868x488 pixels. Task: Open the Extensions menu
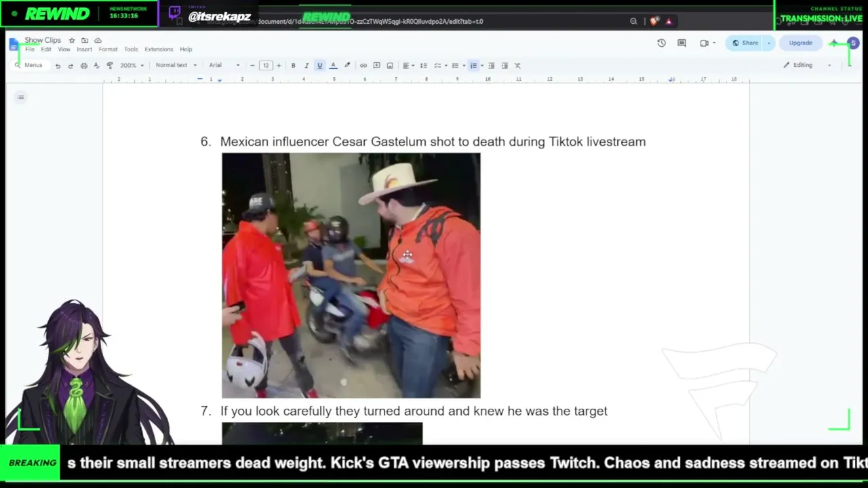[x=159, y=49]
